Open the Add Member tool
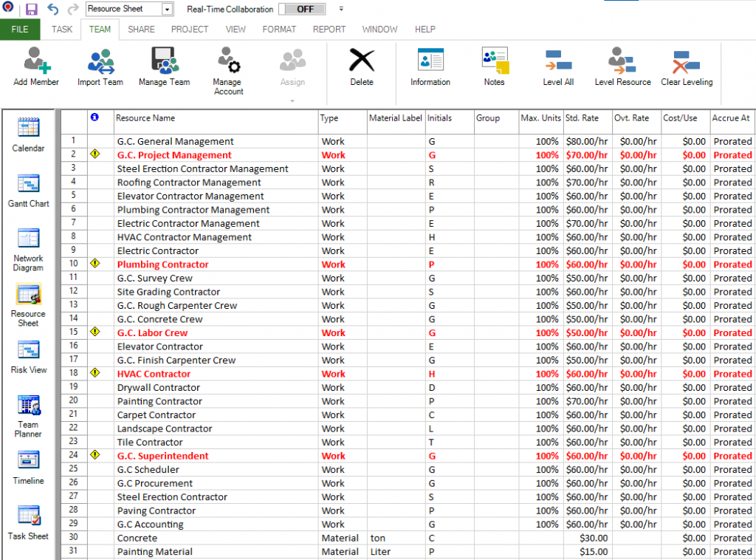 click(x=35, y=66)
